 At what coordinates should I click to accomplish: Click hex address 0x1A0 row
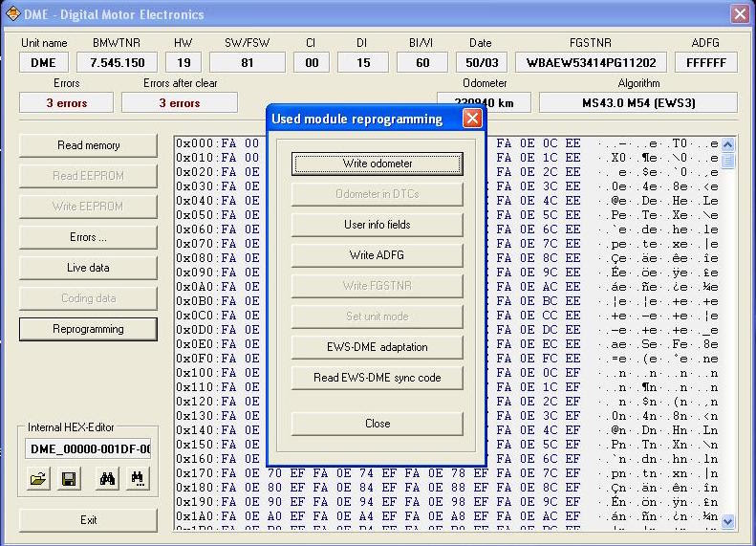[194, 516]
